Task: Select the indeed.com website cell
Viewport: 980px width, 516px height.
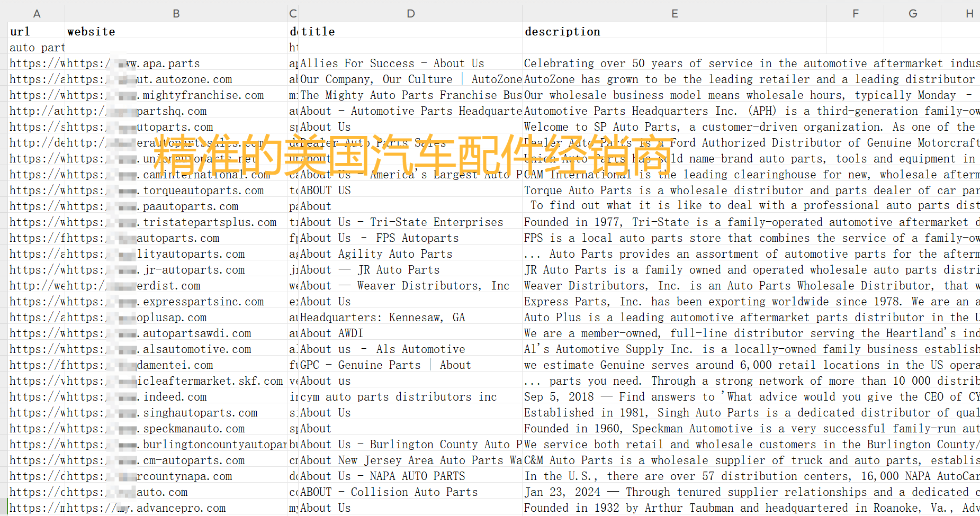Action: click(176, 396)
